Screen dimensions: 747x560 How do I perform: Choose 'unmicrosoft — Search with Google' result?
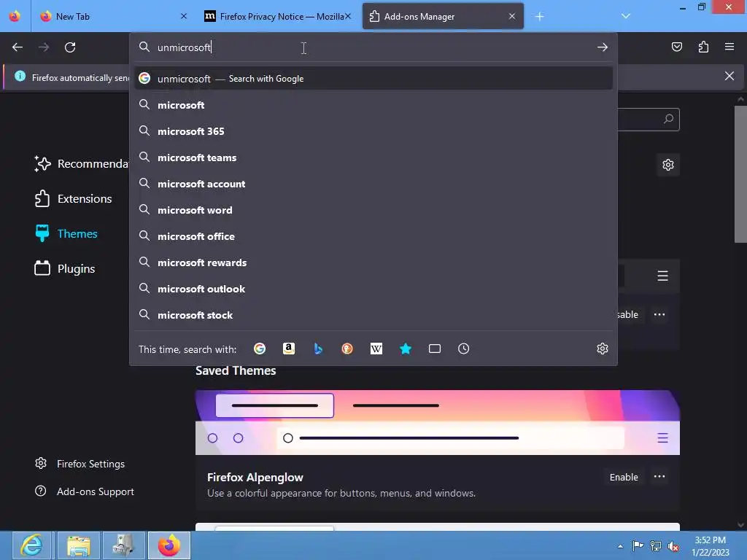point(373,79)
